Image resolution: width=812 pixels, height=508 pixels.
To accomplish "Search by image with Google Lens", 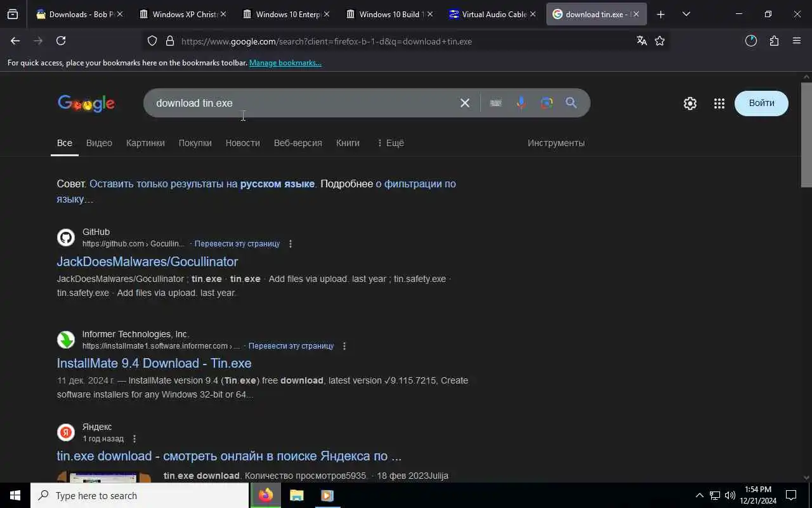I will 546,103.
